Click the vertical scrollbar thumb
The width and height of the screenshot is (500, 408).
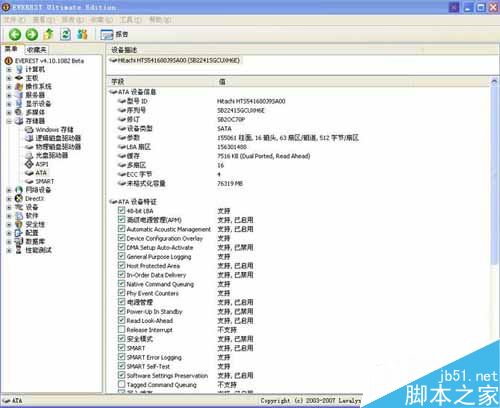[x=494, y=175]
